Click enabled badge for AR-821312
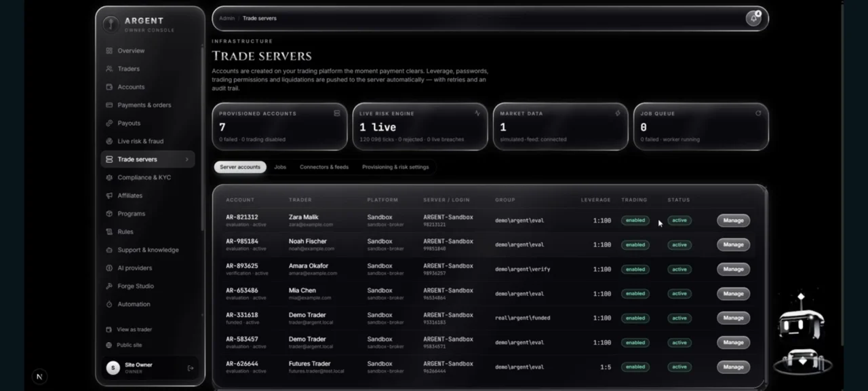Viewport: 868px width, 391px height. 635,221
